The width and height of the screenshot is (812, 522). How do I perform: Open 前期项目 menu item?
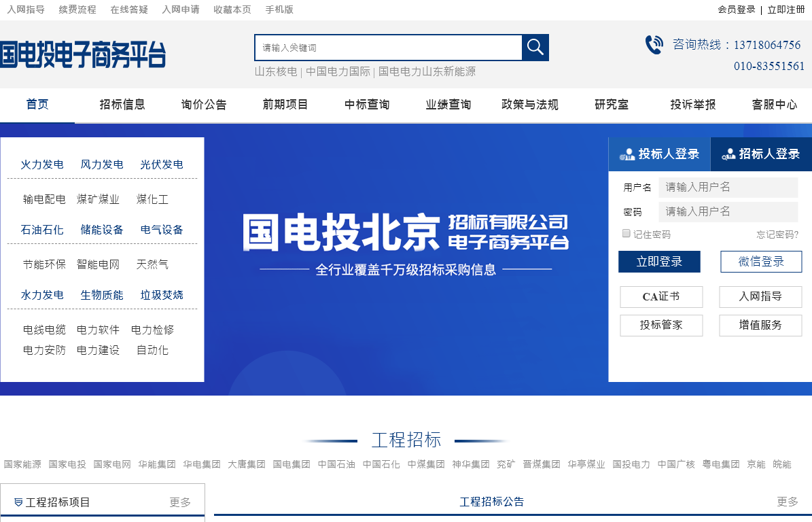[x=285, y=105]
